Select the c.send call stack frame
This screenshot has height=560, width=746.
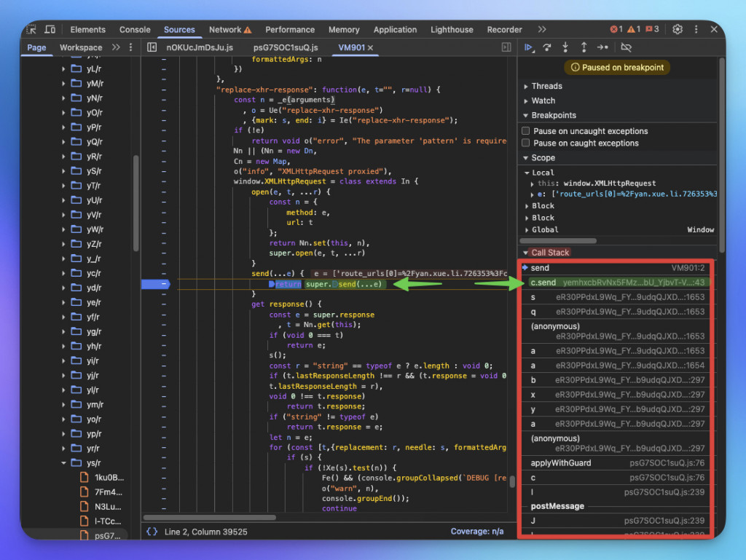click(x=543, y=282)
